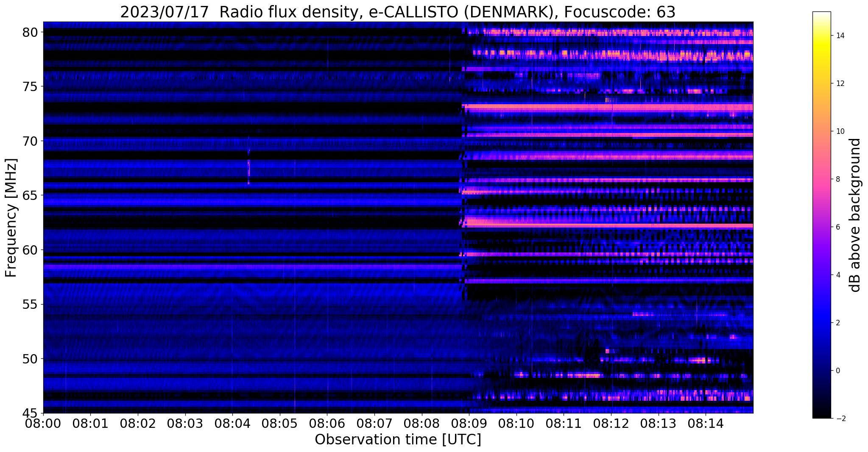Click the 70 MHz frequency tick label
The width and height of the screenshot is (868, 452).
click(29, 141)
